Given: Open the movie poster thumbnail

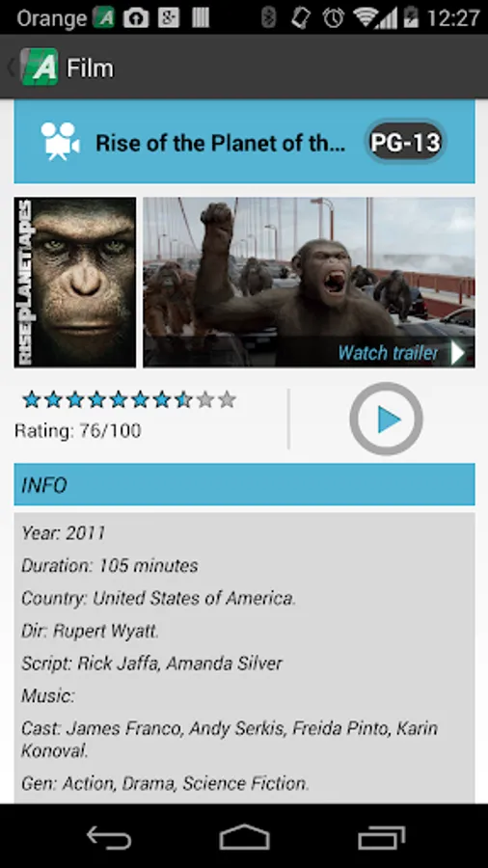Looking at the screenshot, I should 74,283.
